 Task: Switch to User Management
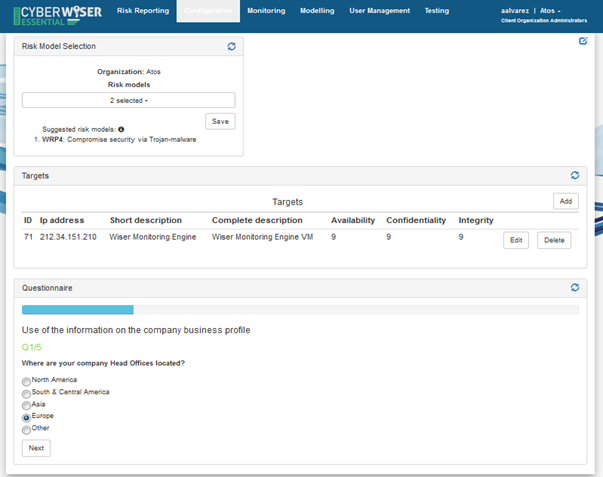[x=380, y=11]
